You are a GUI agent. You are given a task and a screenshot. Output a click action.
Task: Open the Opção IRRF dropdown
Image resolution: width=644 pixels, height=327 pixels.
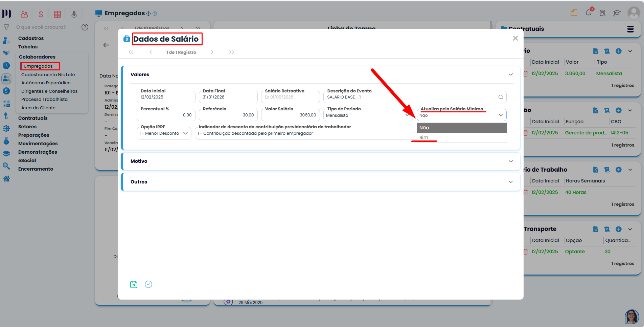click(x=164, y=133)
